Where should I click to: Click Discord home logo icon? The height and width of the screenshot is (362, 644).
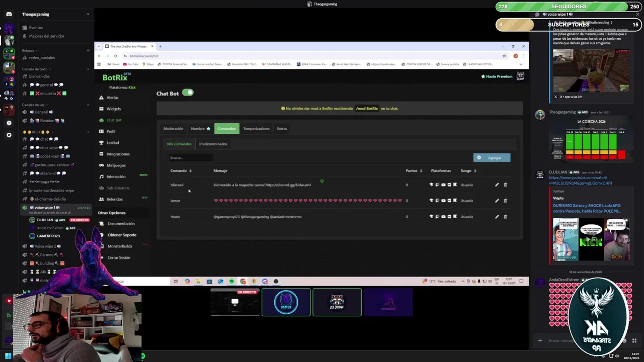[9, 14]
